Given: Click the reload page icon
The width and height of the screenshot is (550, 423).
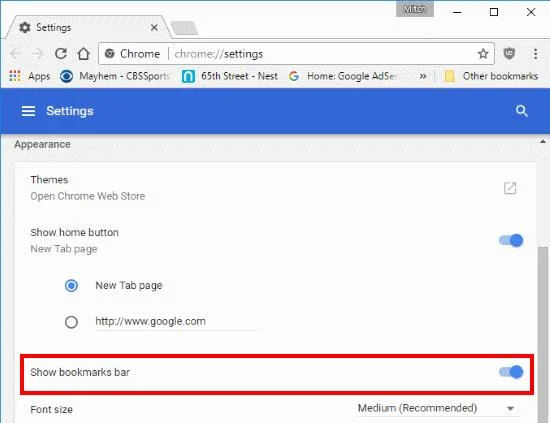Looking at the screenshot, I should [x=61, y=54].
